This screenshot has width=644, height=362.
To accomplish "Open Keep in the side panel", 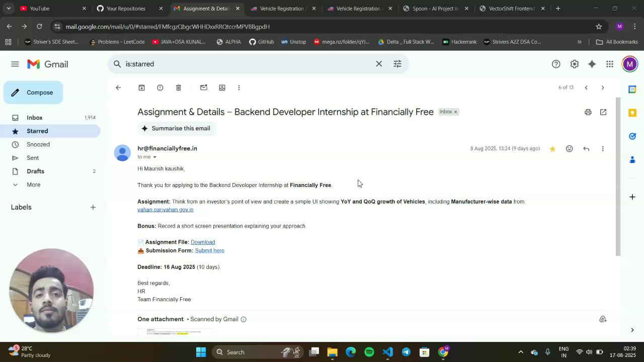I will tap(632, 113).
